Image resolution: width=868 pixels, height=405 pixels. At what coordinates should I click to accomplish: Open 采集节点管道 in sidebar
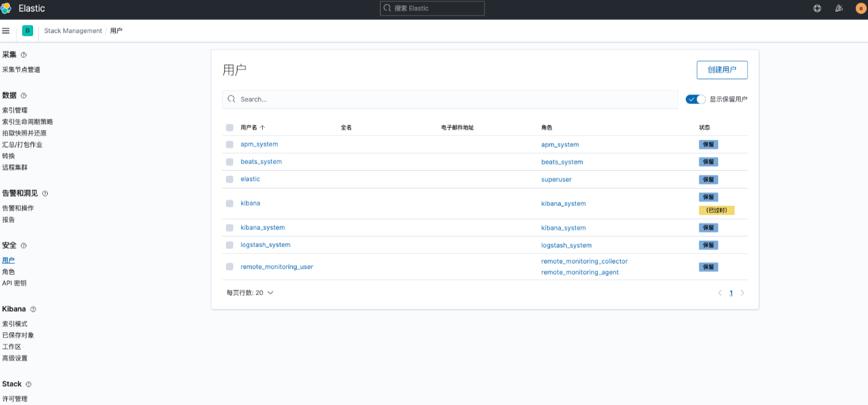pyautogui.click(x=21, y=70)
